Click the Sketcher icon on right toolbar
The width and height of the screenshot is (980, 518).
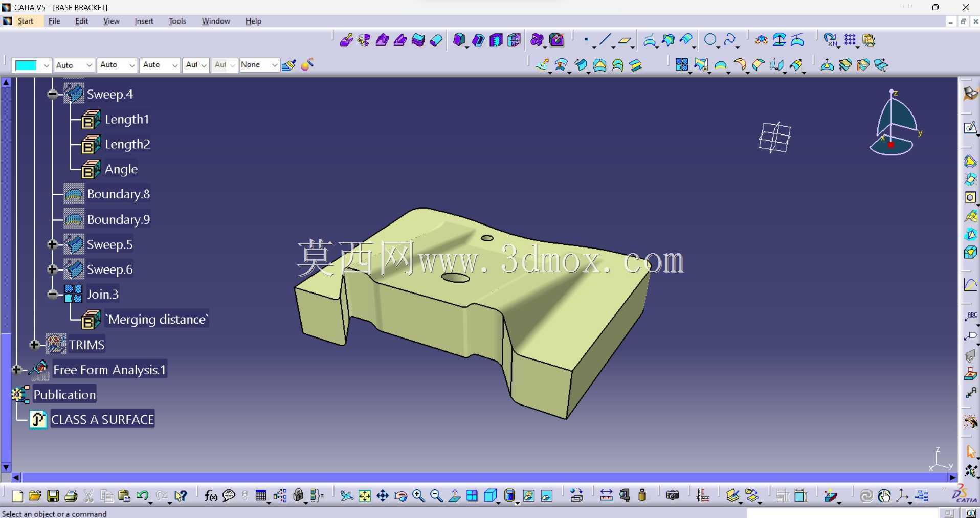pyautogui.click(x=970, y=128)
